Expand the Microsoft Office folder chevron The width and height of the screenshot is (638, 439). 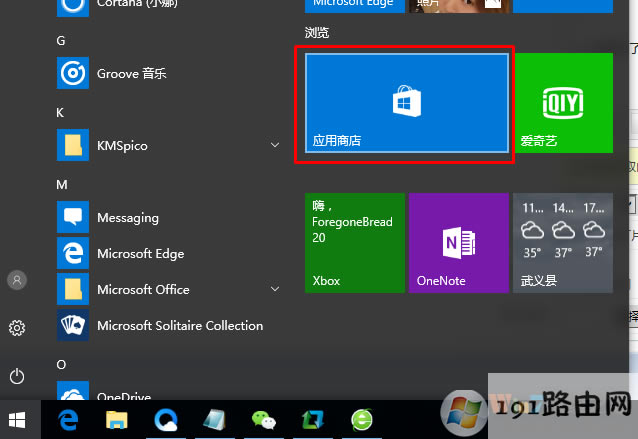click(275, 290)
